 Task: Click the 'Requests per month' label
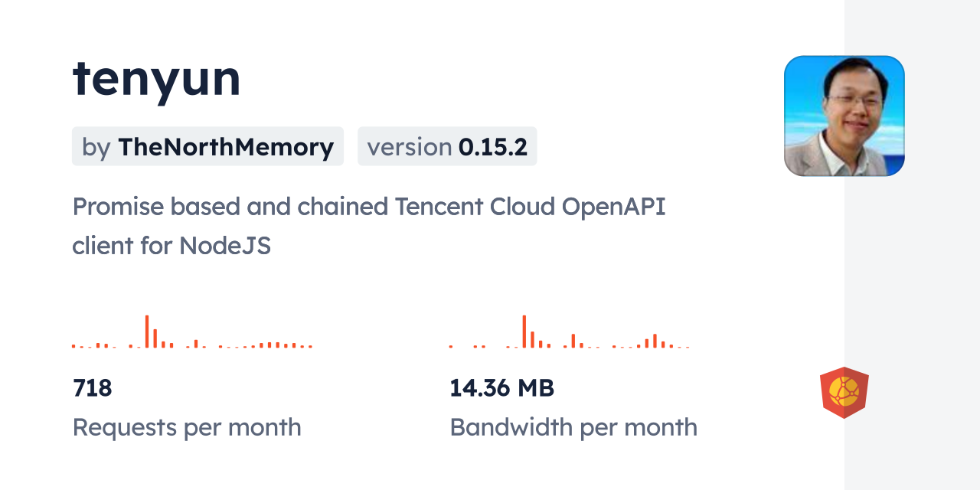tap(187, 427)
